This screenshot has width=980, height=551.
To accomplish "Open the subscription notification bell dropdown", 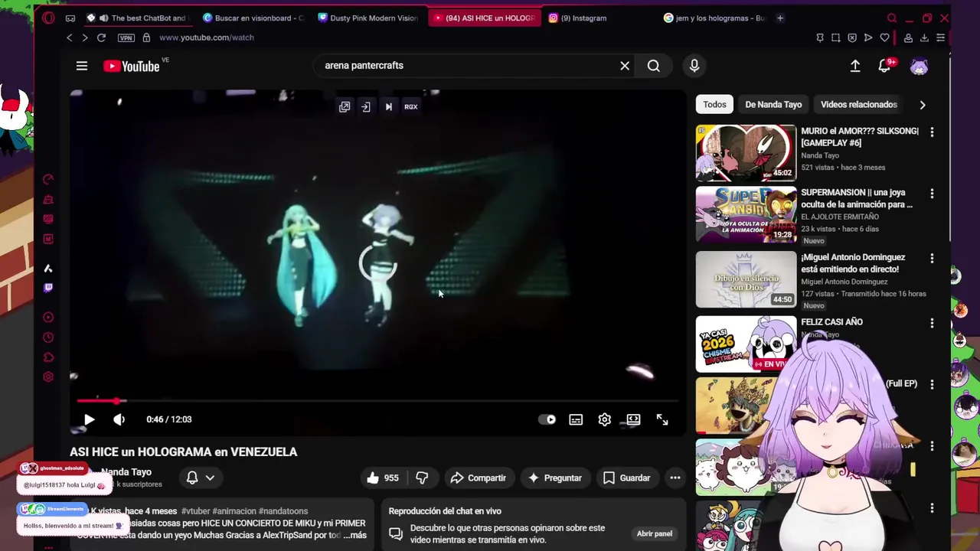I will [x=201, y=478].
